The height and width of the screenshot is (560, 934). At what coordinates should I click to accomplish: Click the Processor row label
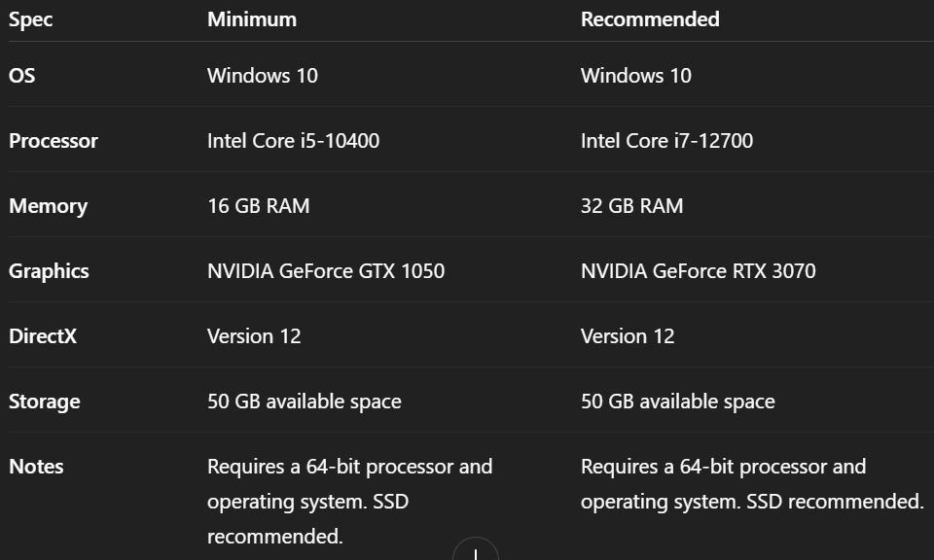53,141
